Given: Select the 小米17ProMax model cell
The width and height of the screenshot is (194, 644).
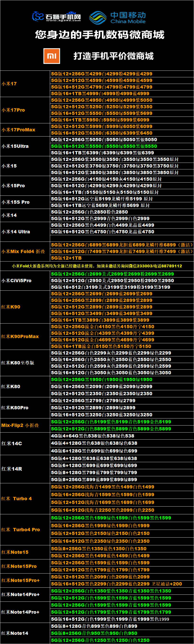Looking at the screenshot, I should click(19, 130).
